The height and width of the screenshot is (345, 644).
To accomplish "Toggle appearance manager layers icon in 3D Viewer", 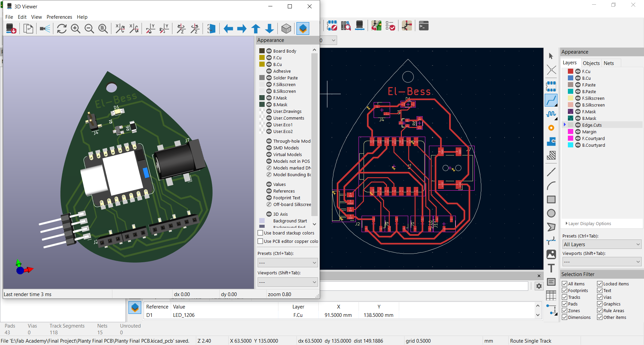I will [x=303, y=29].
